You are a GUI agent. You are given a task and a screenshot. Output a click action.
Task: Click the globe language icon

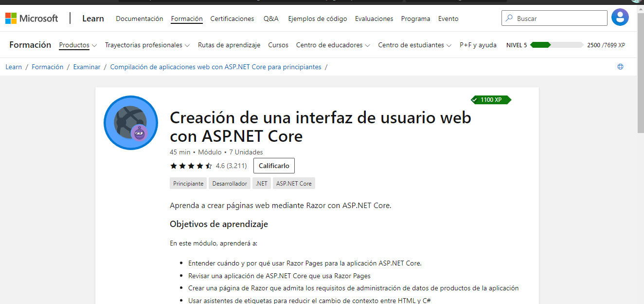(620, 67)
